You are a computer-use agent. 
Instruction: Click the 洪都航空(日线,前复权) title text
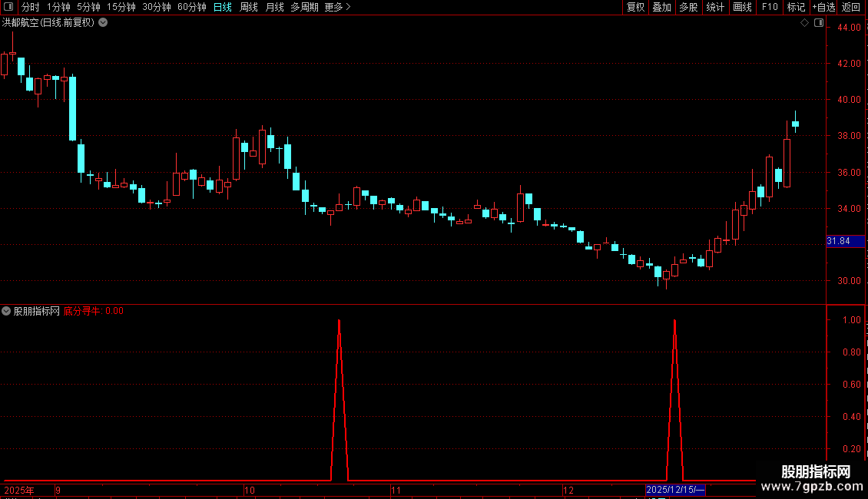coord(48,23)
